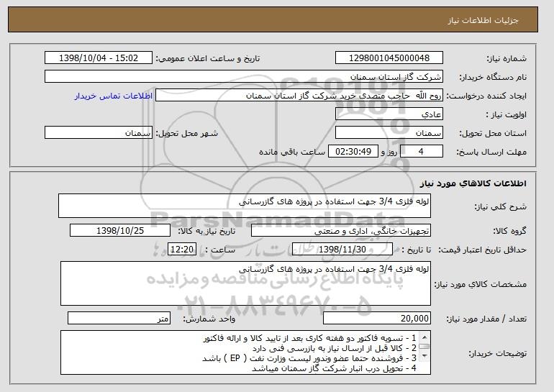
Task: Click note line 1 about تسویه فاکتور
Action: (x=310, y=338)
